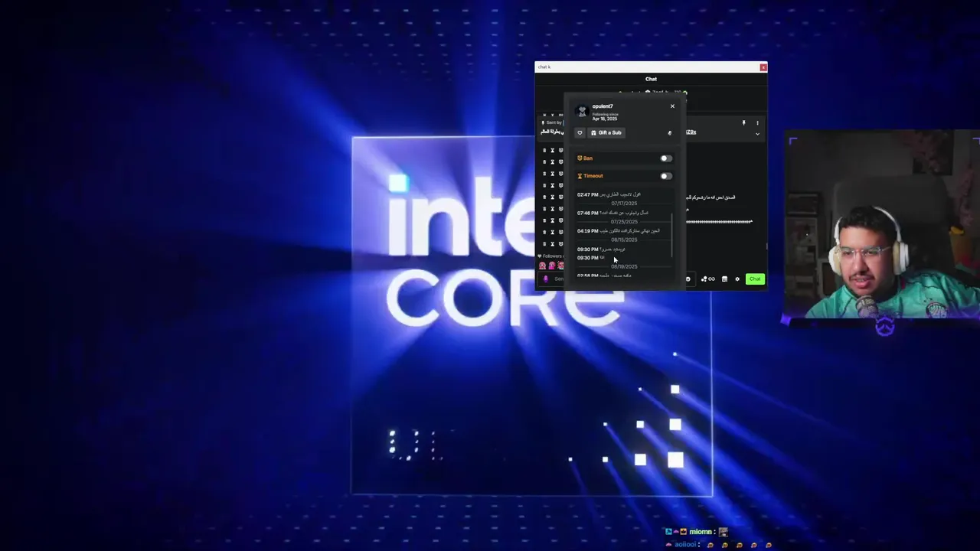980x551 pixels.
Task: Close the chat popup window
Action: pos(763,67)
